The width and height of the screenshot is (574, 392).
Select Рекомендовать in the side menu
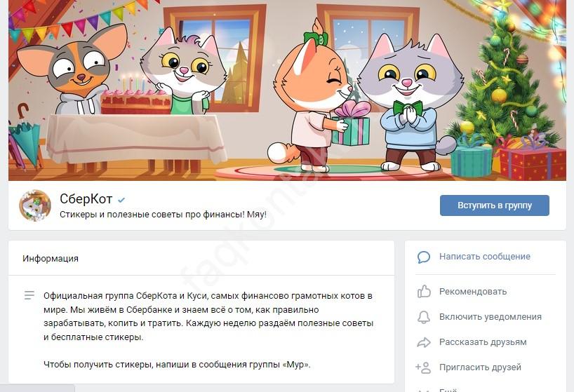473,292
